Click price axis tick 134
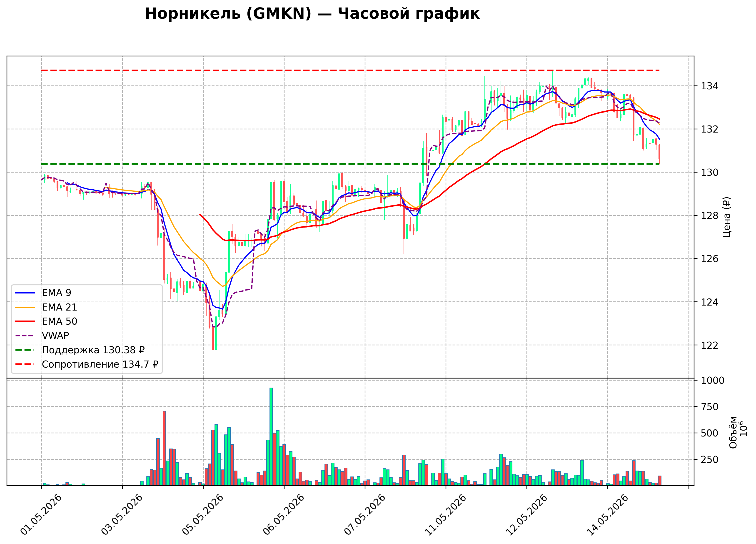Viewport: 756px width, 544px height. 709,86
